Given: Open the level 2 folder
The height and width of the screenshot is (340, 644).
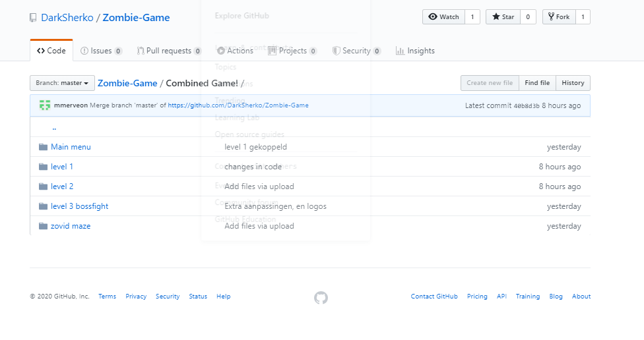Looking at the screenshot, I should [x=62, y=186].
